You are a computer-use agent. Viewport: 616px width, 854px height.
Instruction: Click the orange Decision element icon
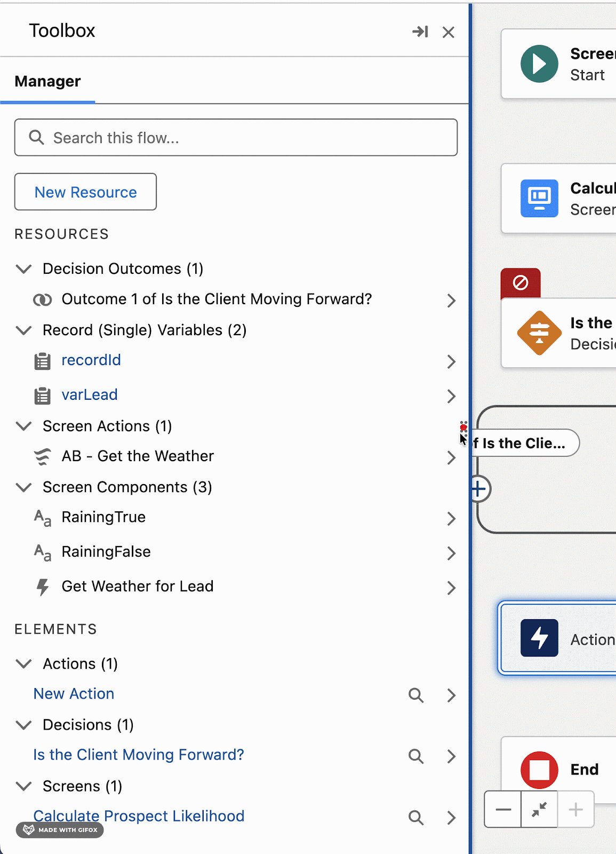[x=539, y=333]
